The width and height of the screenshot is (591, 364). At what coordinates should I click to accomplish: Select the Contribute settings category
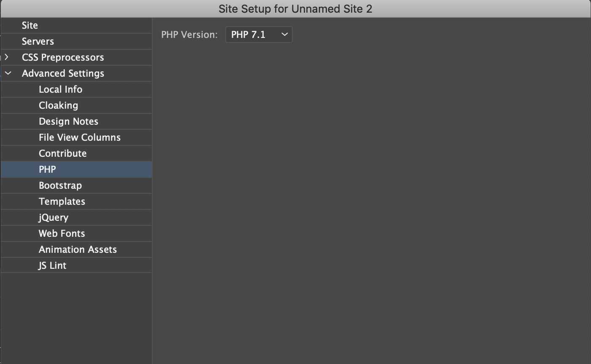click(x=62, y=153)
